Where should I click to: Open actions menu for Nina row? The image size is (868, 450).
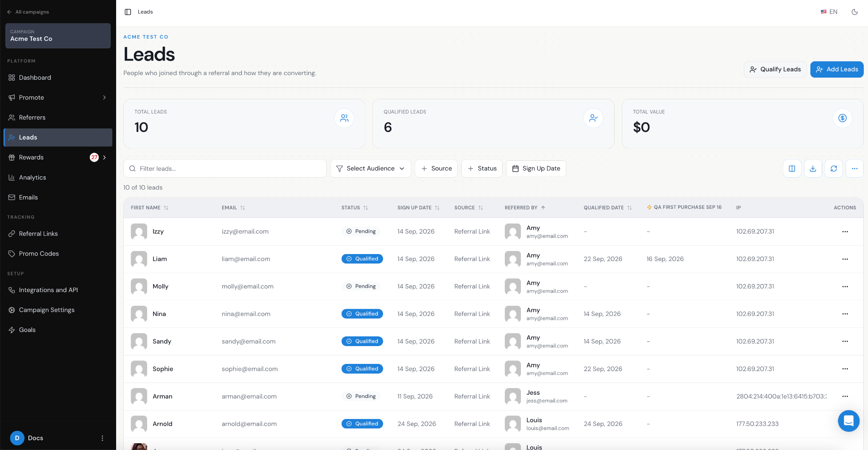845,314
